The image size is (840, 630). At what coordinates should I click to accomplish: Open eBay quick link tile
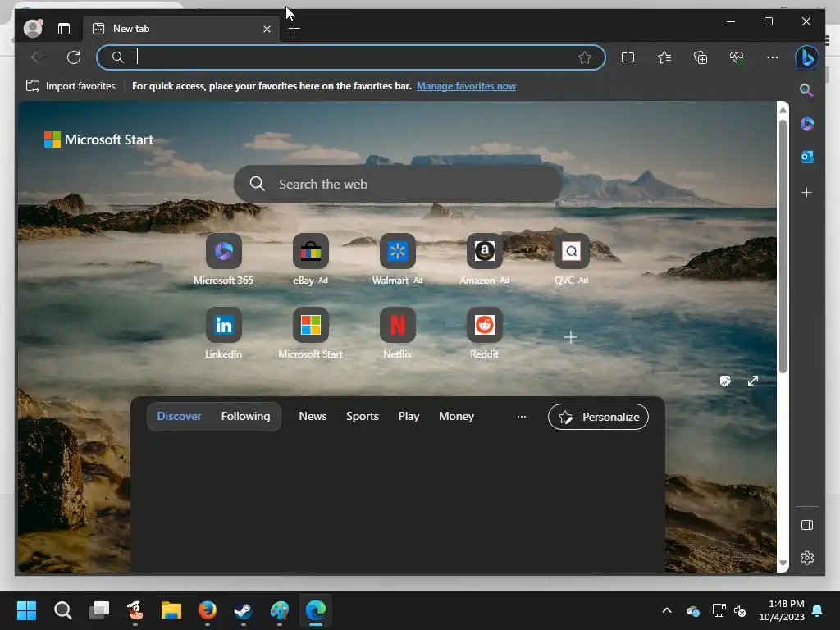click(311, 260)
